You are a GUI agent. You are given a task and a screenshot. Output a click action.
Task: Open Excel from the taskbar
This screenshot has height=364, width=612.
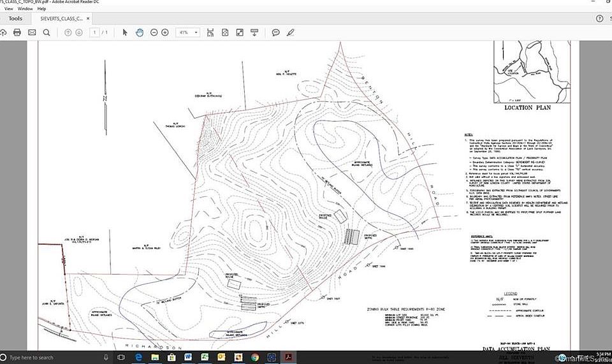click(205, 358)
